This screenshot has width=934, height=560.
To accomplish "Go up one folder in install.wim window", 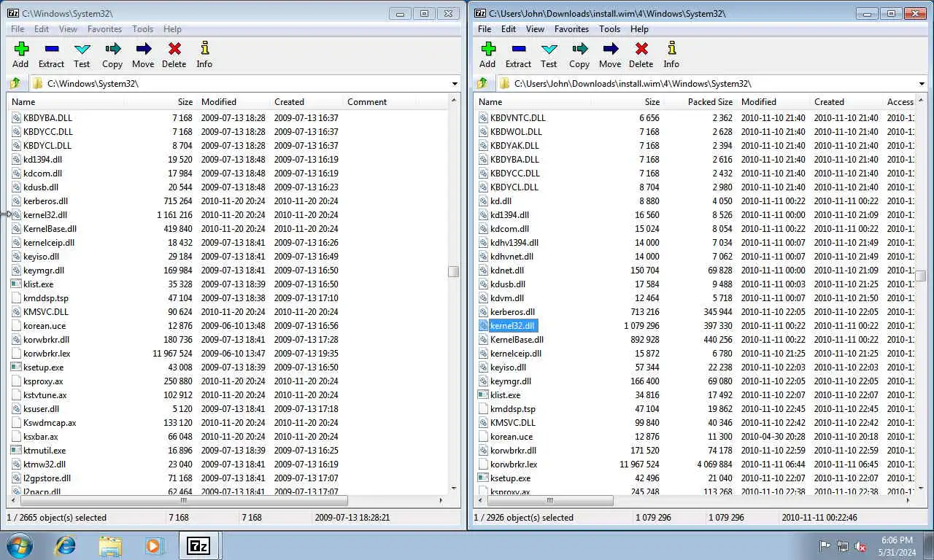I will pos(482,83).
